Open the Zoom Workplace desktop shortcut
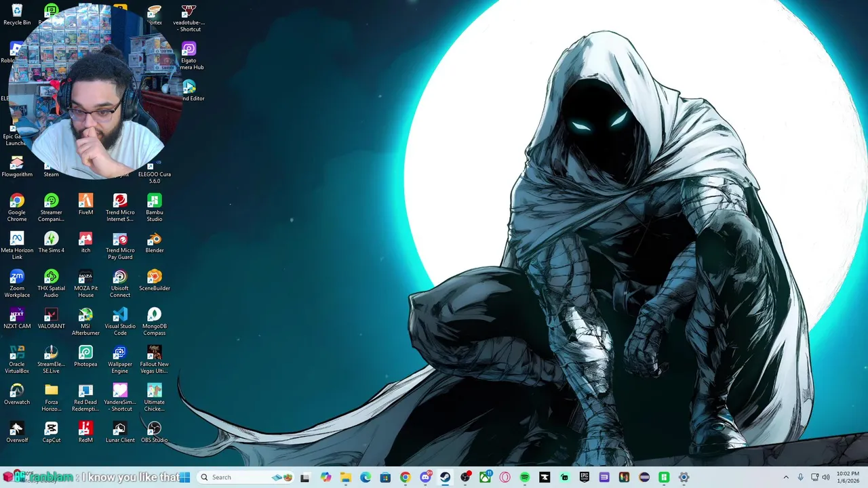 point(17,283)
